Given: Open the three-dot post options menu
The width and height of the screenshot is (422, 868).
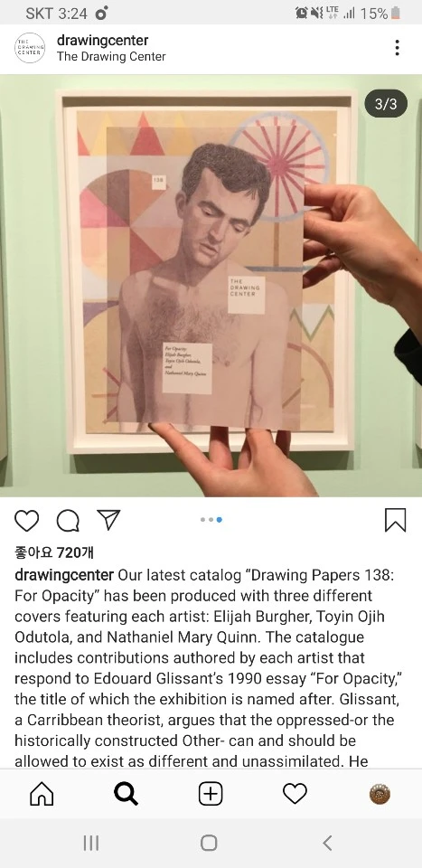Looking at the screenshot, I should tap(397, 48).
